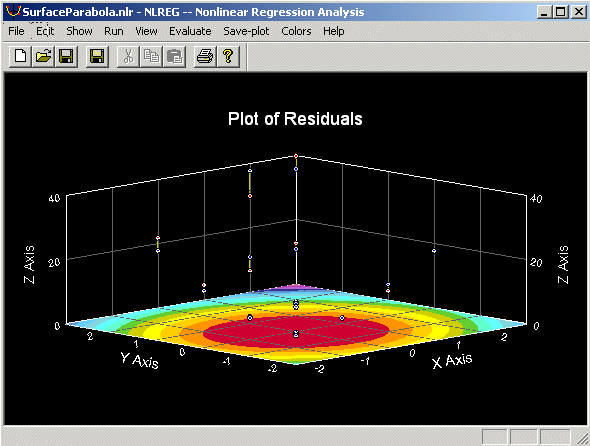Open the Show menu

(x=79, y=31)
